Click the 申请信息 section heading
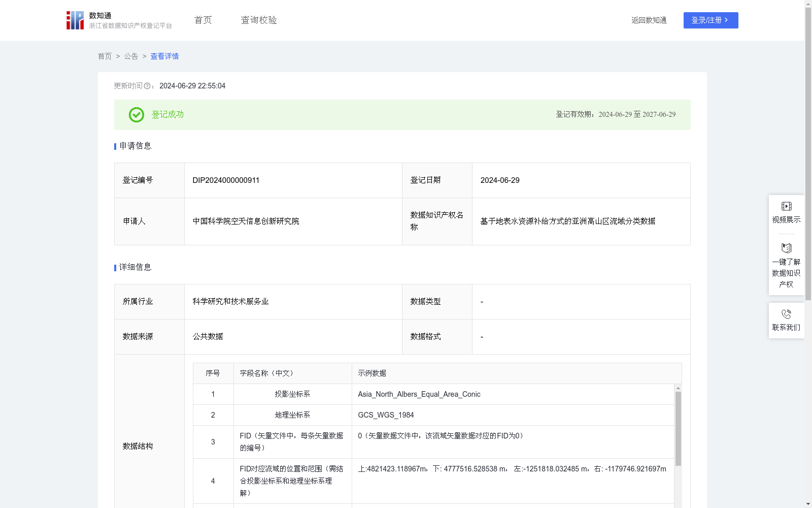The image size is (812, 508). [136, 146]
